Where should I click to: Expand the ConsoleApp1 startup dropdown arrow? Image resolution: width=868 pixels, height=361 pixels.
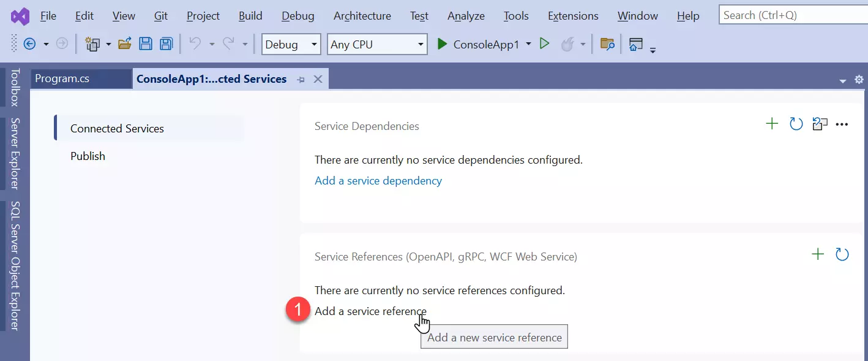click(528, 44)
